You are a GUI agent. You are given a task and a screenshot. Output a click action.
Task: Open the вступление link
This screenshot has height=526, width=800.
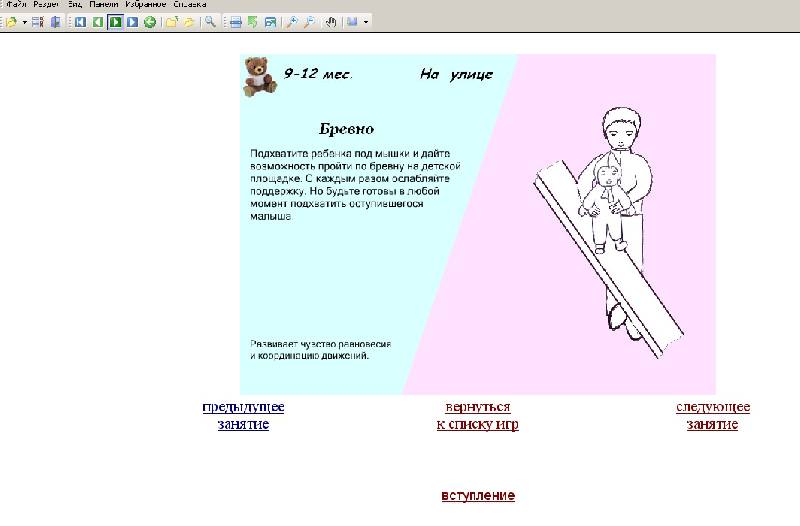(478, 495)
